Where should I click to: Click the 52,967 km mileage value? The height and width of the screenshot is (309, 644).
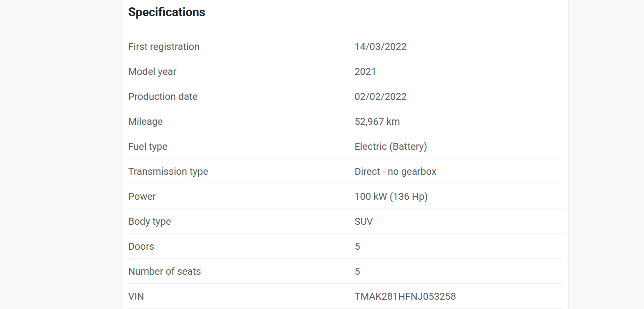click(377, 122)
